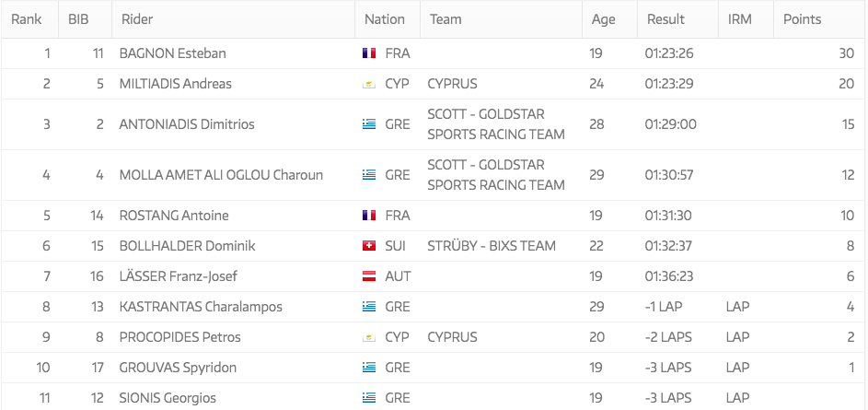The image size is (868, 410).
Task: Click Greek flag icon for ANTONIADIS Dimitrios
Action: click(x=369, y=124)
